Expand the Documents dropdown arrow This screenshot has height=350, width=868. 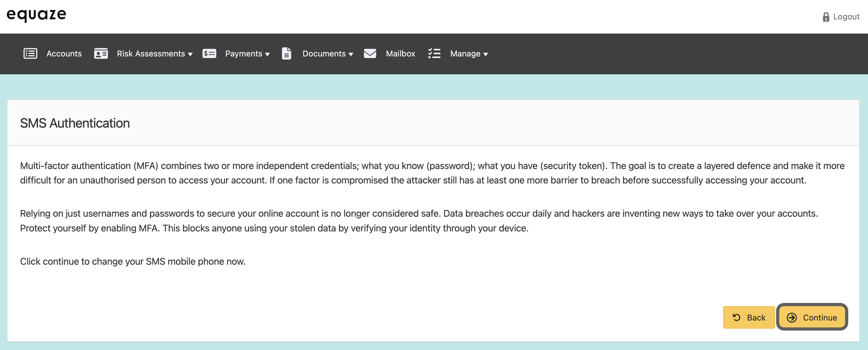351,54
